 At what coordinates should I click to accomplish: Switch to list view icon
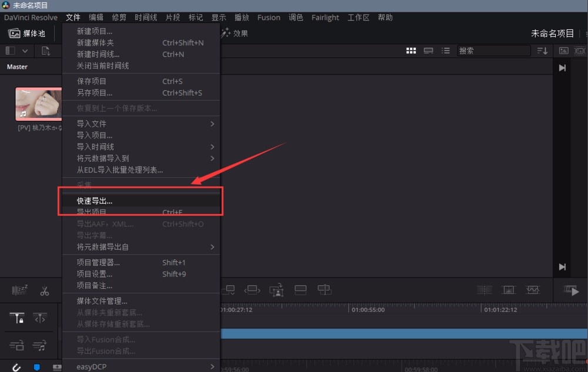pos(445,50)
